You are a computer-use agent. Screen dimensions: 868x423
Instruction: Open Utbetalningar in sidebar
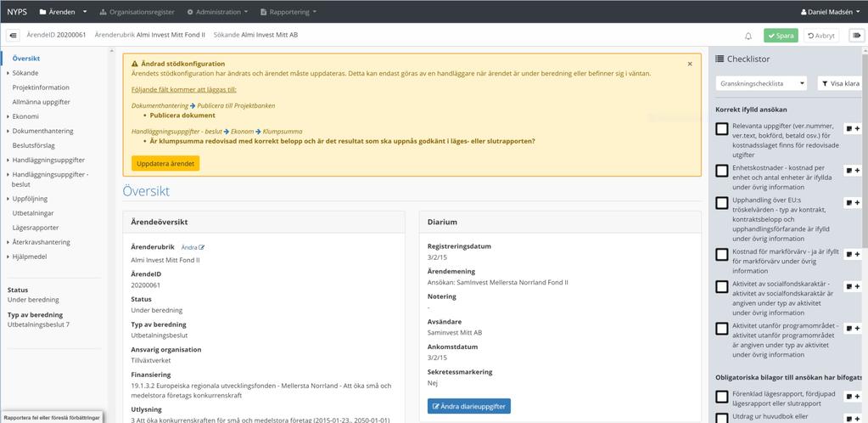point(33,213)
